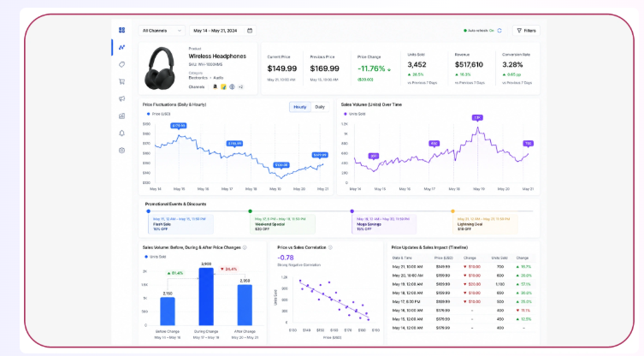Viewport: 644px width, 356px height.
Task: Open the dashboard grid icon in sidebar
Action: point(121,30)
